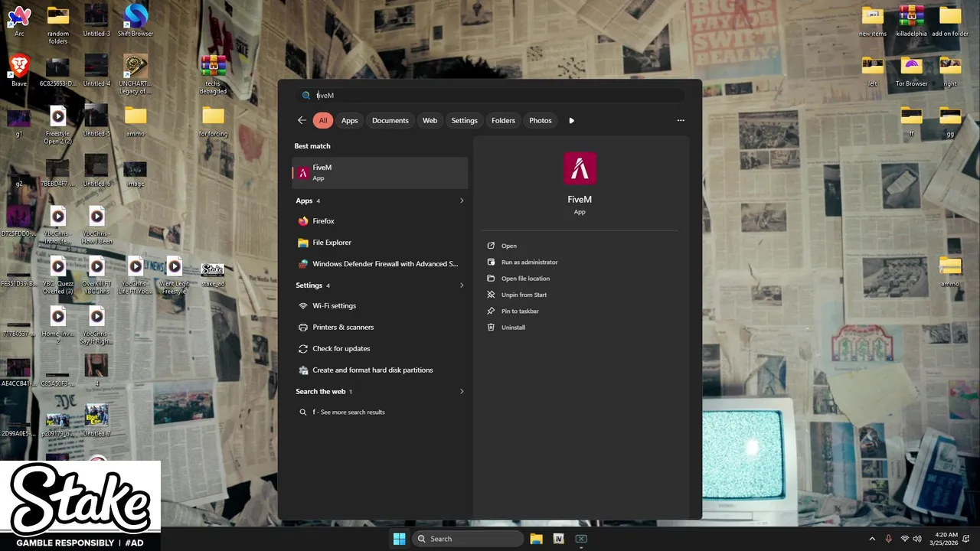Open the Brave browser desktop shortcut
980x551 pixels.
click(19, 70)
